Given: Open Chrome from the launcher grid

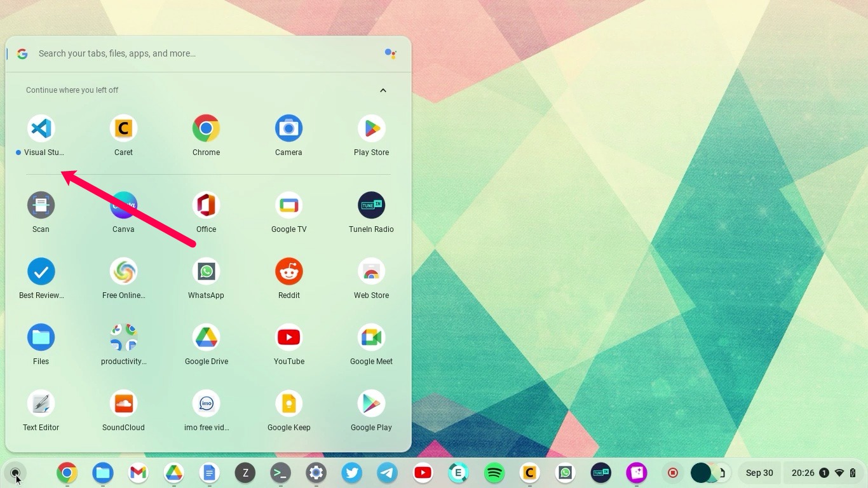Looking at the screenshot, I should [x=206, y=129].
